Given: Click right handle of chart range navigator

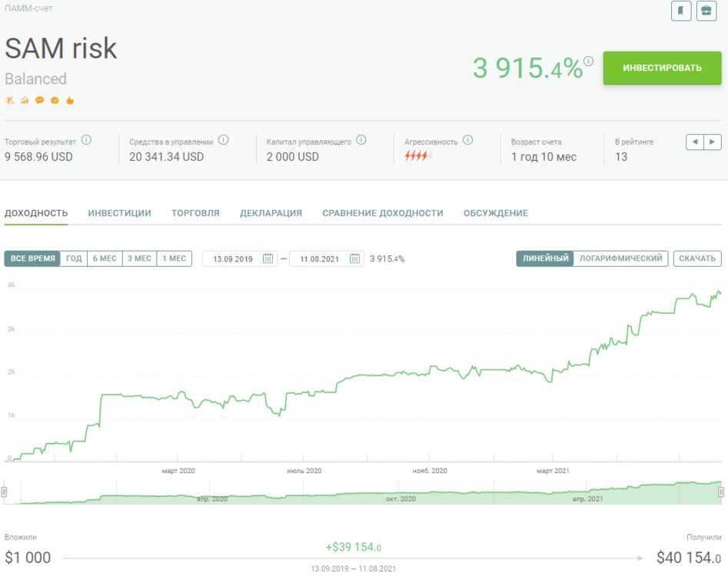Looking at the screenshot, I should pos(721,492).
